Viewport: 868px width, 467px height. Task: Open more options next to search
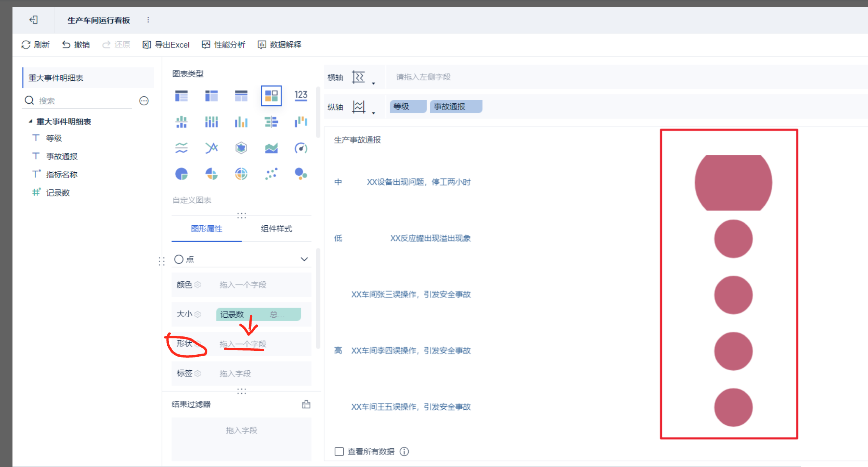[144, 101]
